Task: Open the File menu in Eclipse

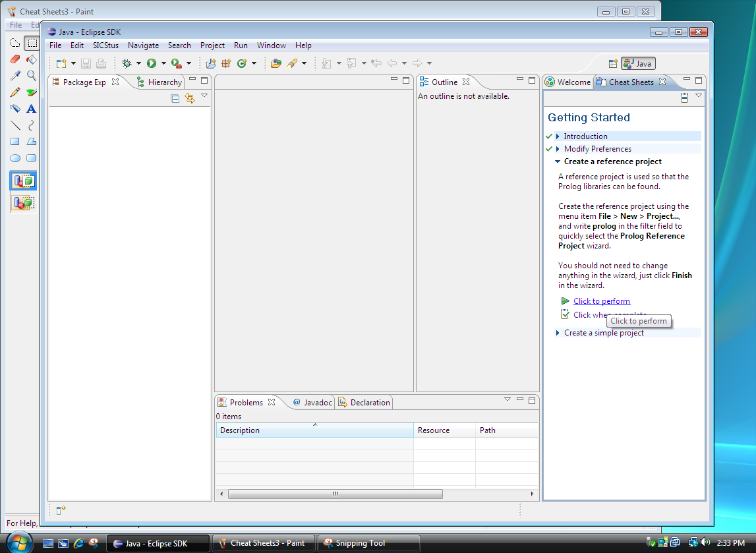Action: [55, 45]
